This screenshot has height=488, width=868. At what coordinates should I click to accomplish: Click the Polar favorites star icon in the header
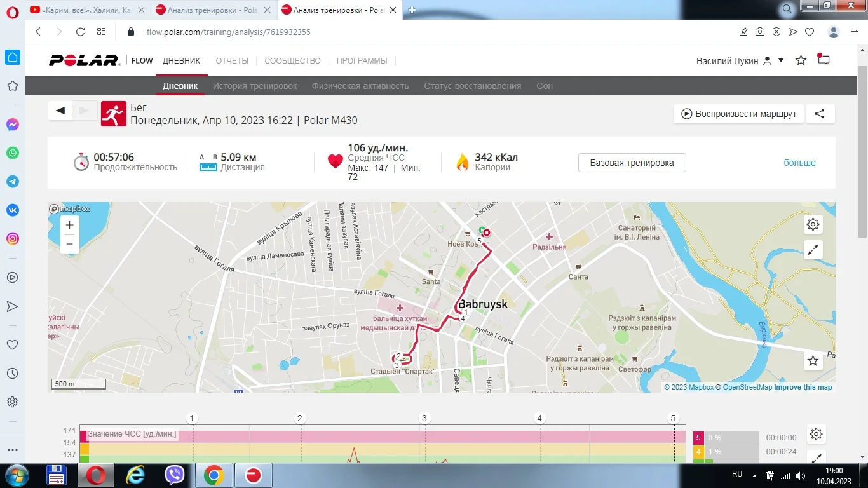click(x=801, y=60)
